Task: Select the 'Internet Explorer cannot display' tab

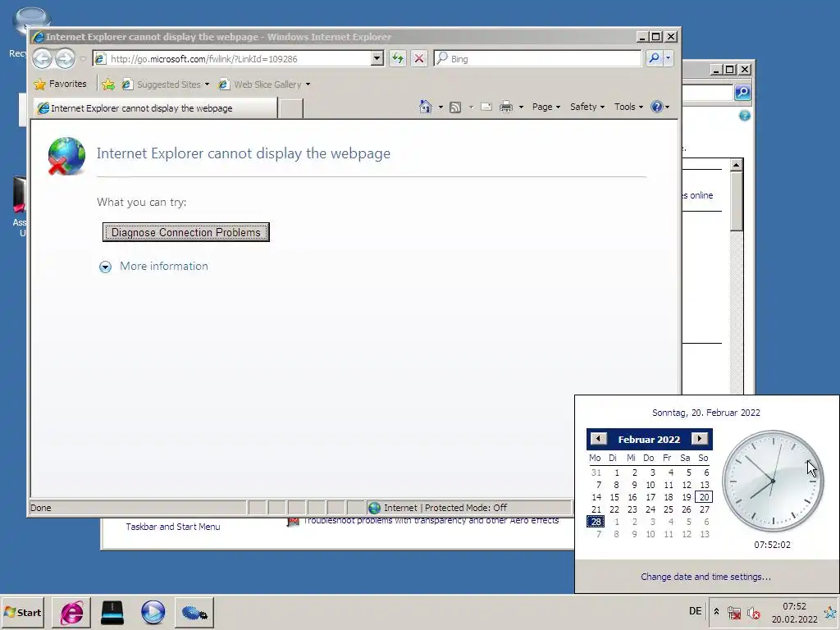Action: [x=155, y=108]
